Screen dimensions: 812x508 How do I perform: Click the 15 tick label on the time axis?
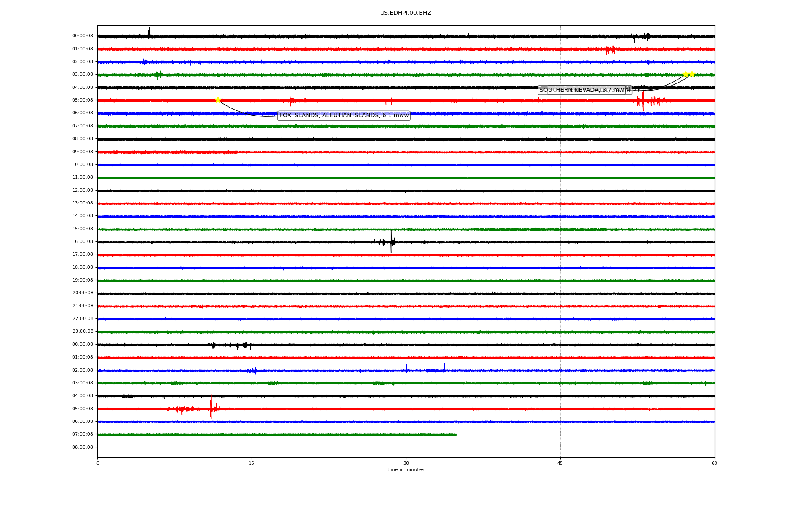click(252, 463)
